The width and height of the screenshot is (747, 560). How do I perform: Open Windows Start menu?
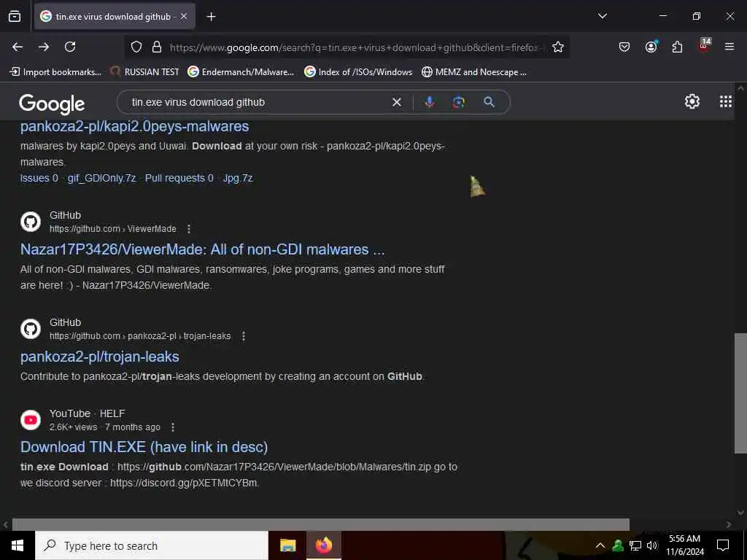click(x=18, y=545)
